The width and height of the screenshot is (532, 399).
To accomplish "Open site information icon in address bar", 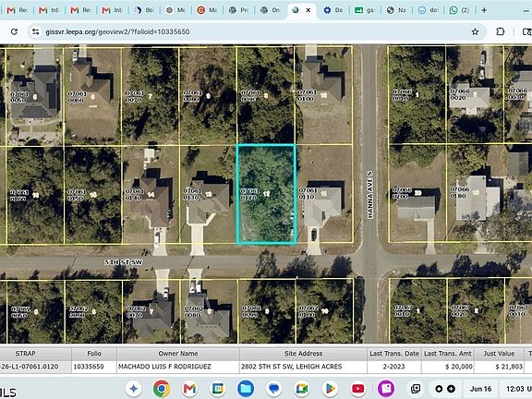I will point(36,31).
